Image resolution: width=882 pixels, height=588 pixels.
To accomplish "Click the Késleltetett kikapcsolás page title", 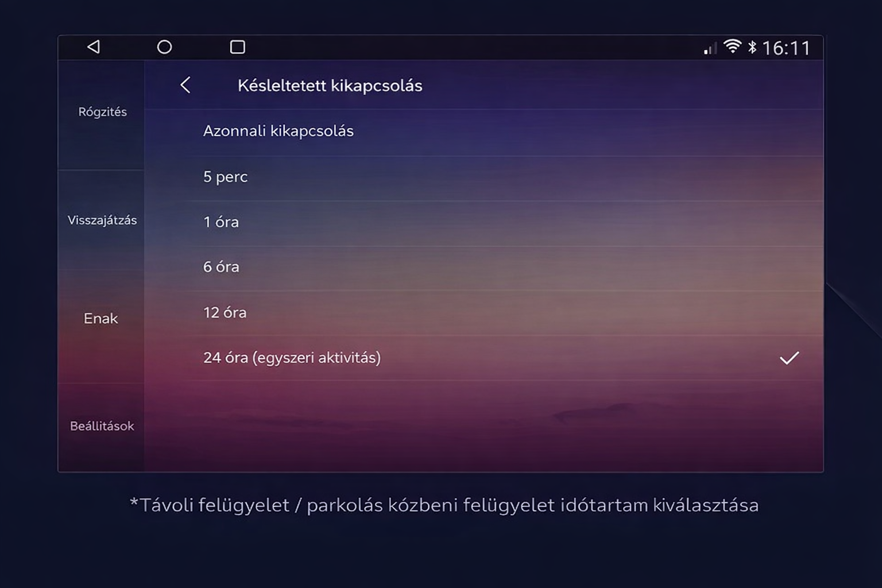I will click(x=330, y=86).
